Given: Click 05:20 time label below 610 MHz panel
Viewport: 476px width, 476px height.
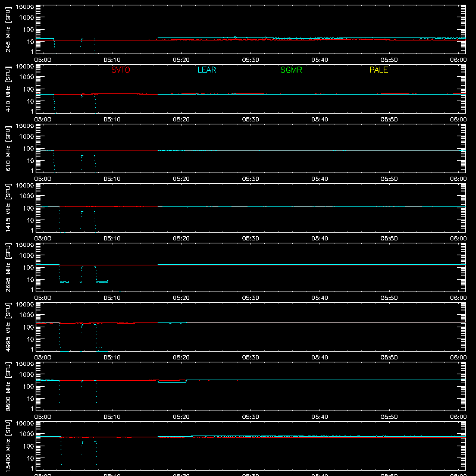Looking at the screenshot, I should pyautogui.click(x=181, y=179).
